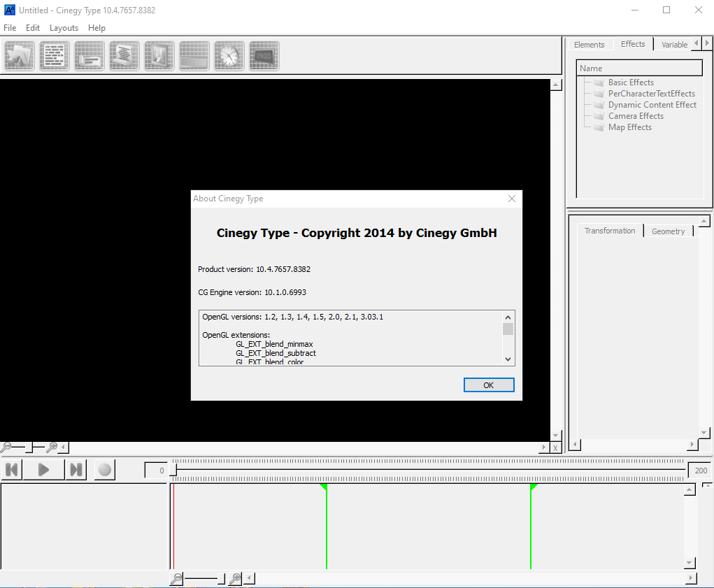Viewport: 714px width, 588px height.
Task: Confirm the About dialog with OK
Action: coord(489,385)
